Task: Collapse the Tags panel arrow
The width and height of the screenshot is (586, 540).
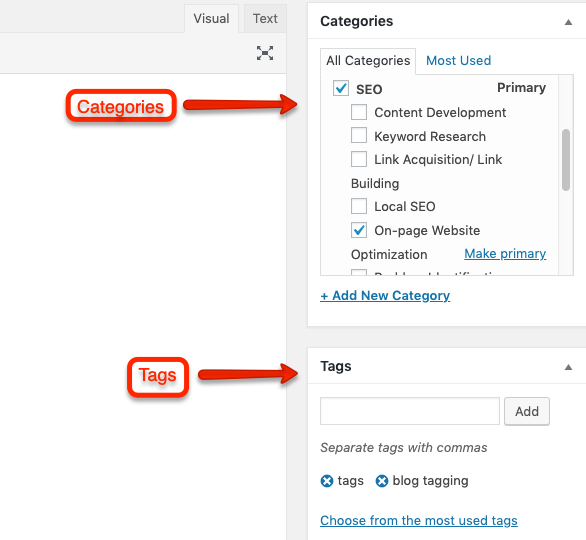Action: pyautogui.click(x=568, y=367)
